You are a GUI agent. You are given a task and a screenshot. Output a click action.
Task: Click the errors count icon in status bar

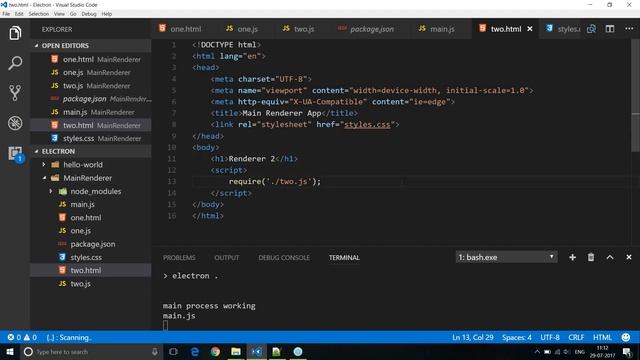click(14, 338)
